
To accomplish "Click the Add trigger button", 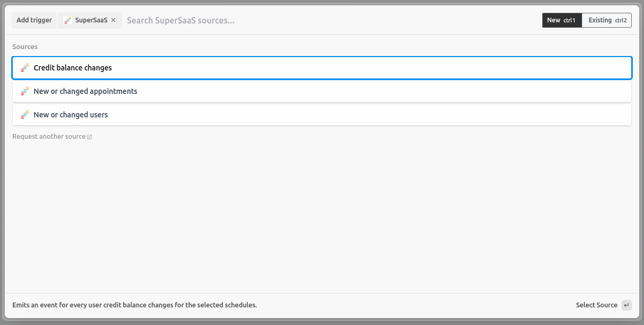I will click(x=34, y=20).
